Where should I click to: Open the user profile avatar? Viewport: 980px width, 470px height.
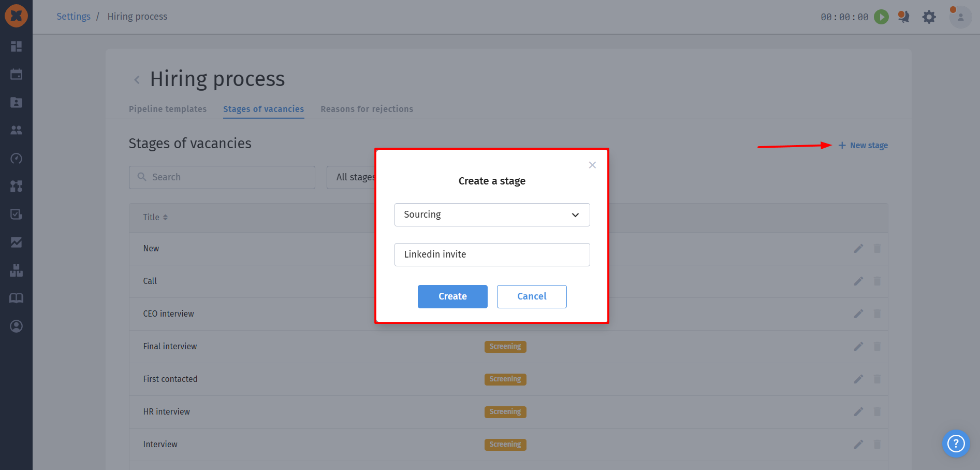click(960, 17)
